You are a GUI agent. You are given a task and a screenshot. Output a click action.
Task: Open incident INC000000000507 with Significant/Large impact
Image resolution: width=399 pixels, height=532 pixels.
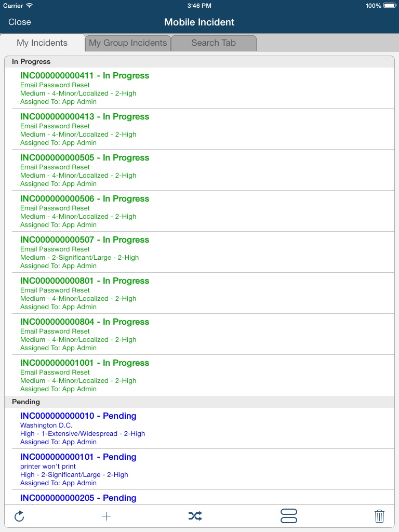pos(199,252)
